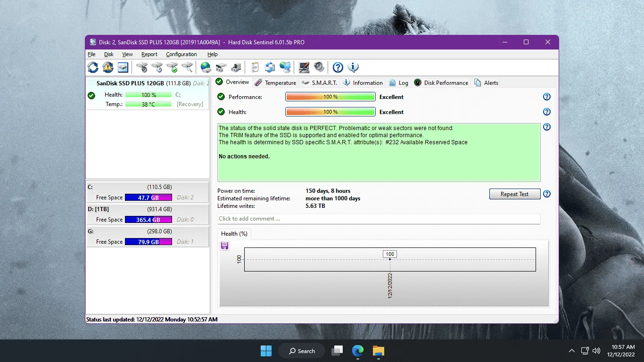The image size is (644, 362).
Task: Click the blue question mark help toolbar icon
Action: coord(338,67)
